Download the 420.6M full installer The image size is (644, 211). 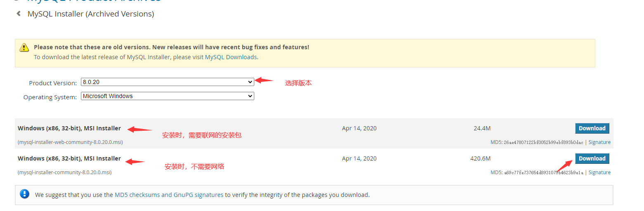click(592, 158)
